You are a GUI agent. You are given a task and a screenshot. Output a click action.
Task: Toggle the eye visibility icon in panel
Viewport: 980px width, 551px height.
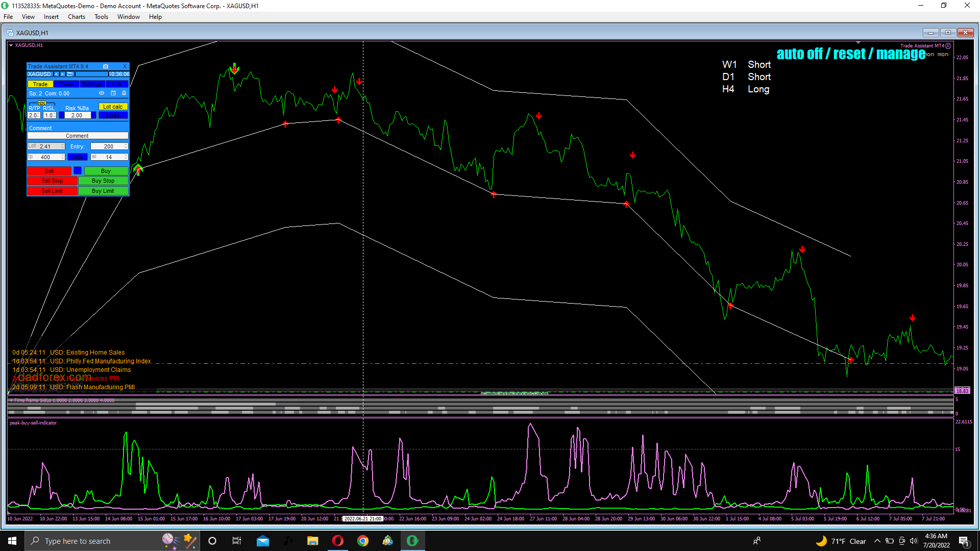click(x=102, y=93)
